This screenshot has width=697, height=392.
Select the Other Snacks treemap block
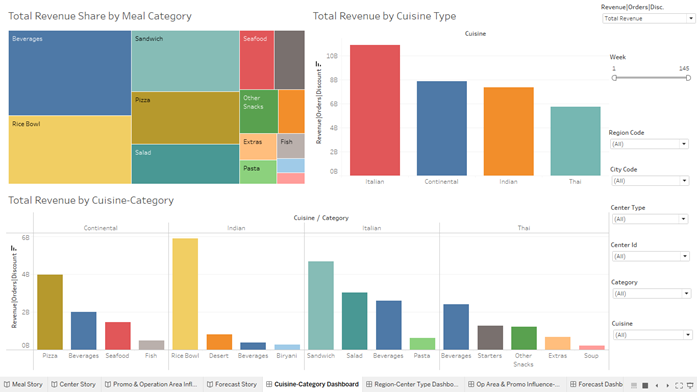(x=259, y=112)
